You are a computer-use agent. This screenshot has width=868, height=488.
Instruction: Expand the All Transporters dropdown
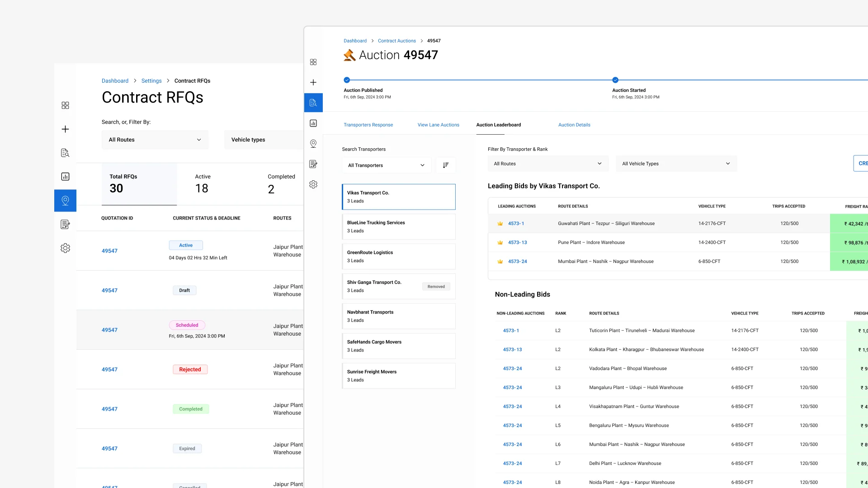click(387, 165)
